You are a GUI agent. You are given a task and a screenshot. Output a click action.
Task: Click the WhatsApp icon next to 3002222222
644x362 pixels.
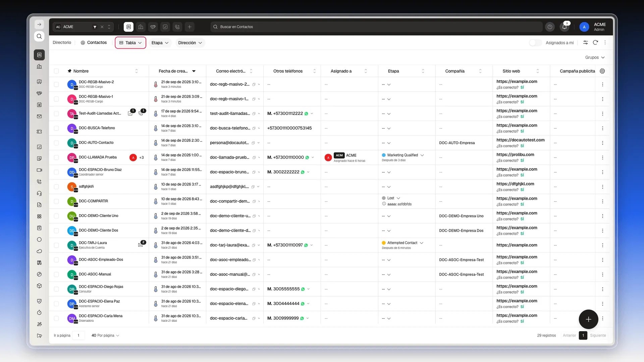303,172
